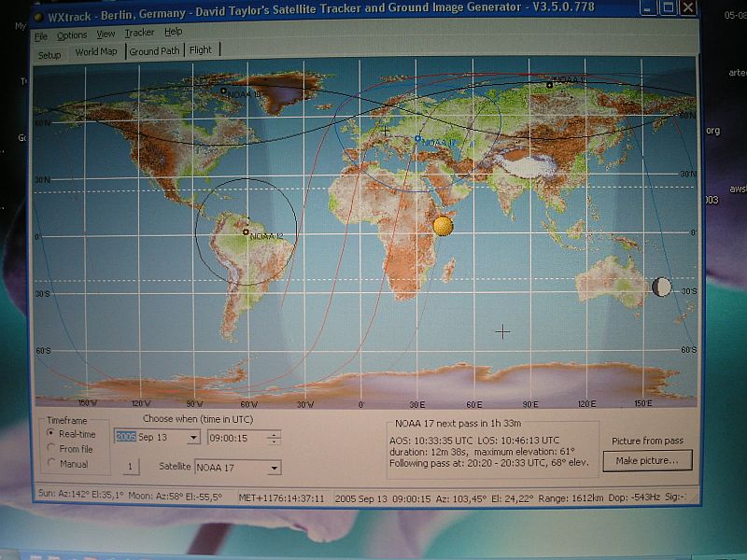Click the WXtrack title bar app icon
The height and width of the screenshot is (560, 747).
39,18
